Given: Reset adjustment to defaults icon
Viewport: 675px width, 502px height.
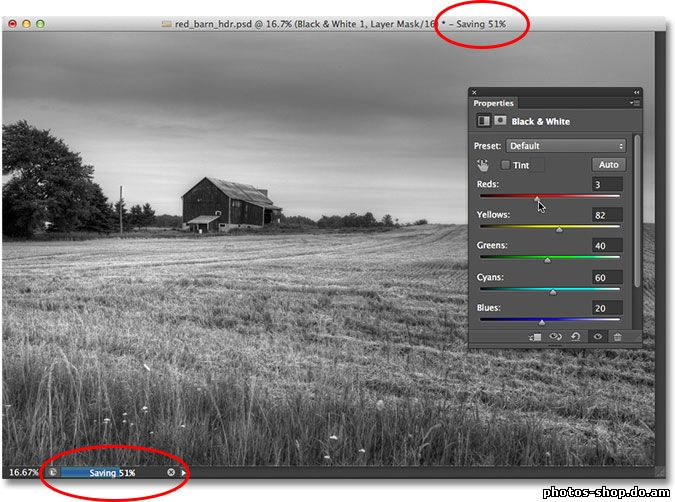Looking at the screenshot, I should coord(576,337).
